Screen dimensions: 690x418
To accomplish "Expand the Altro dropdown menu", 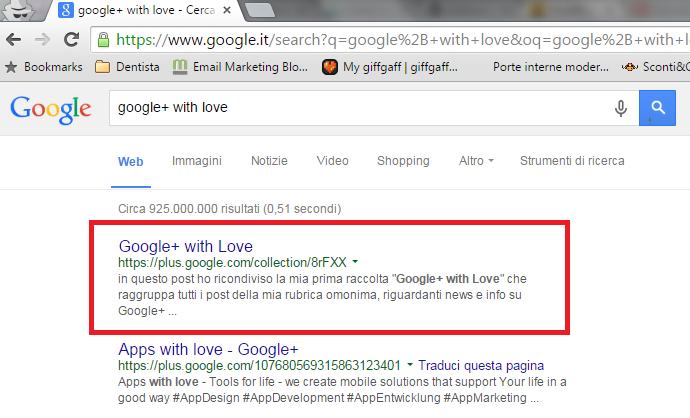I will point(476,161).
